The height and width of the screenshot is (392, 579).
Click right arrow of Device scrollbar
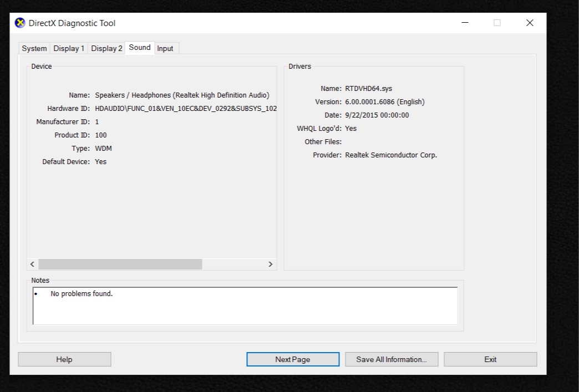click(270, 264)
